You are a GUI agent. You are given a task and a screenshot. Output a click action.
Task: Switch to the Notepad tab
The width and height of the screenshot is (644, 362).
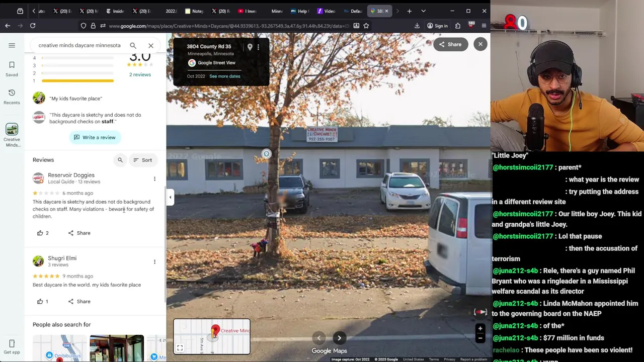(195, 11)
